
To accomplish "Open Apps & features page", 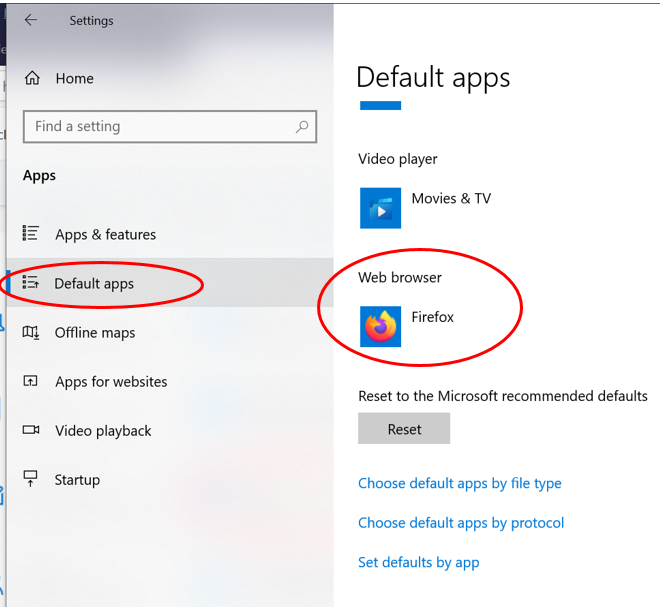I will [x=170, y=234].
